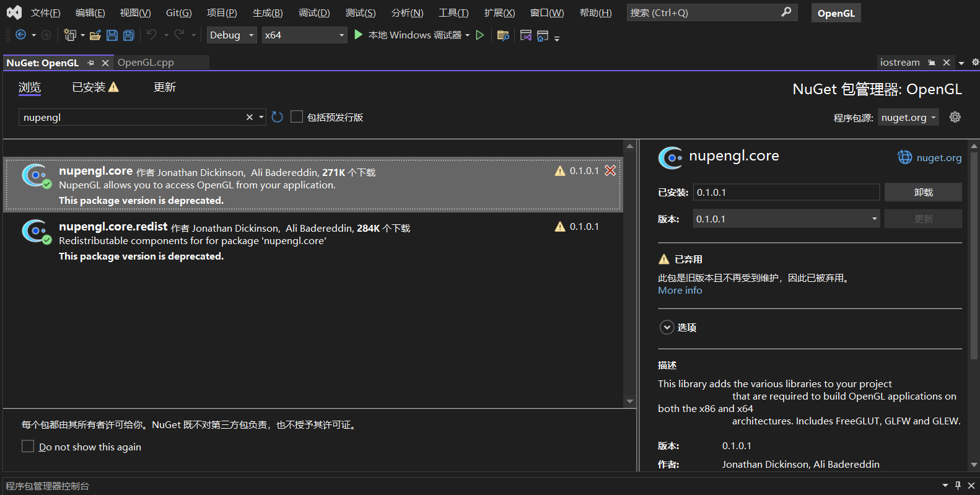Screen dimensions: 980x495
Task: Open file with the folder icon
Action: pos(95,35)
